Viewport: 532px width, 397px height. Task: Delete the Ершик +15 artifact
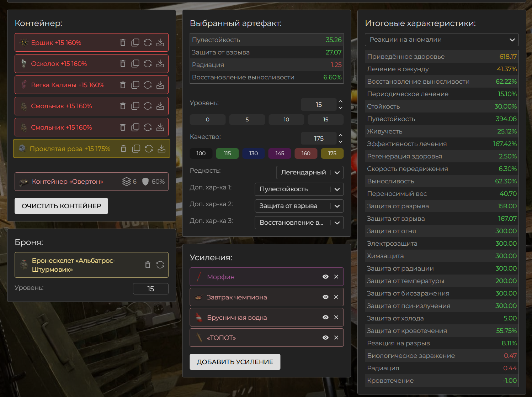(x=123, y=43)
